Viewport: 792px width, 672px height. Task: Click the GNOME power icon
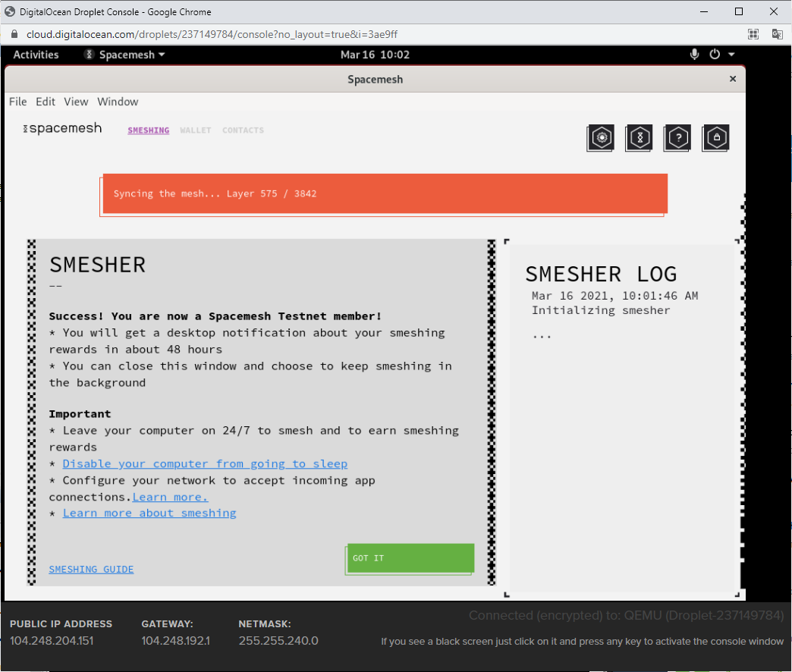[715, 55]
